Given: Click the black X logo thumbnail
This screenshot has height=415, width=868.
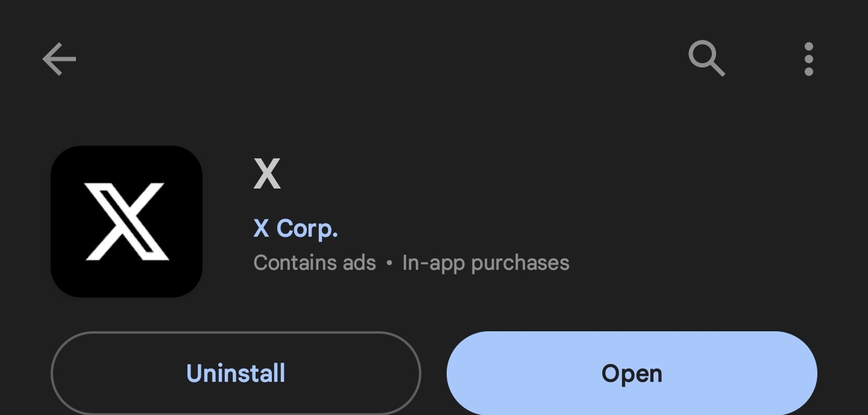Looking at the screenshot, I should click(127, 221).
